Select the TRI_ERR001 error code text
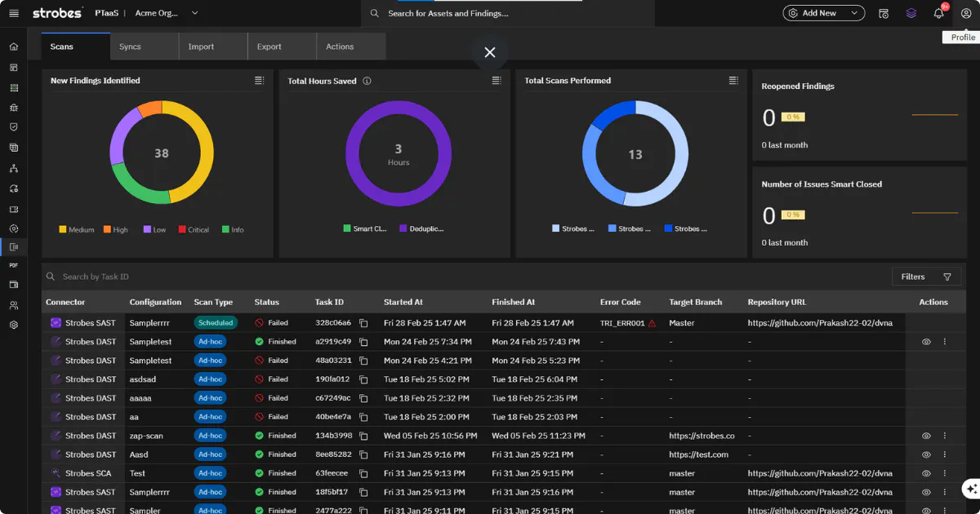The height and width of the screenshot is (514, 980). (x=622, y=323)
